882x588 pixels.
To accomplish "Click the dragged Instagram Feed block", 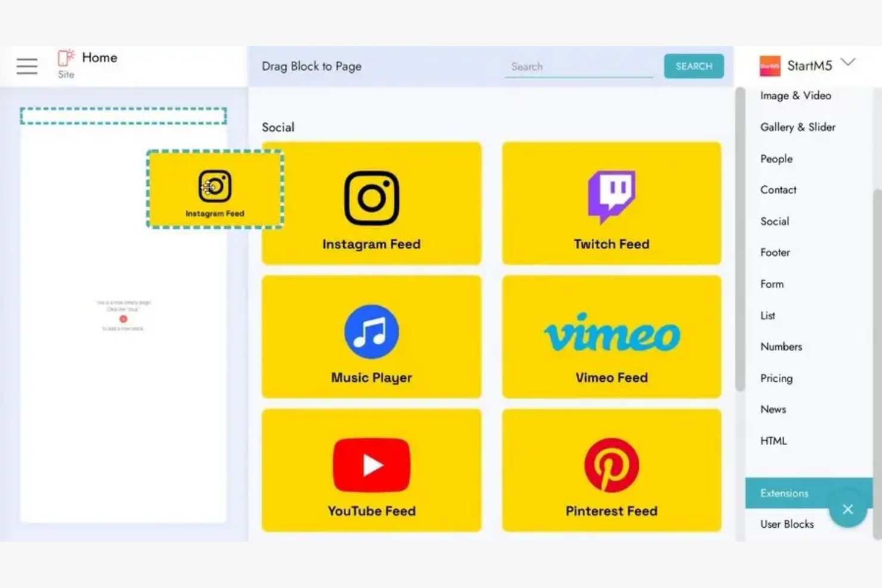I will pyautogui.click(x=215, y=189).
